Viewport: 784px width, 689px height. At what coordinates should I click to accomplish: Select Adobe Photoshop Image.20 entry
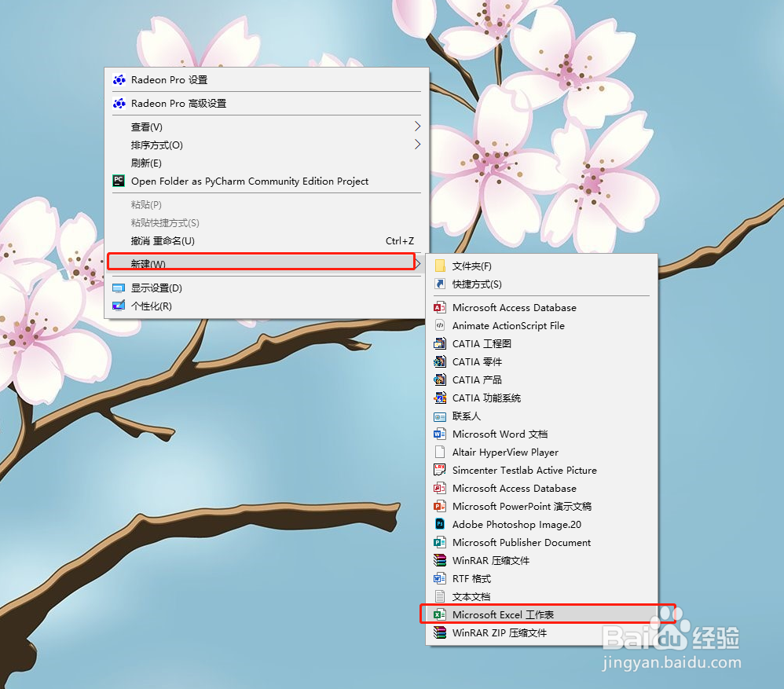click(x=541, y=524)
